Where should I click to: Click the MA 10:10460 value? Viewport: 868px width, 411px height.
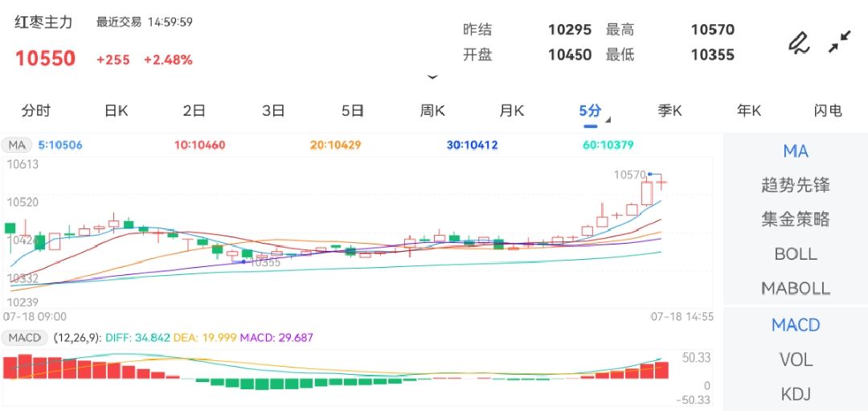coord(200,146)
